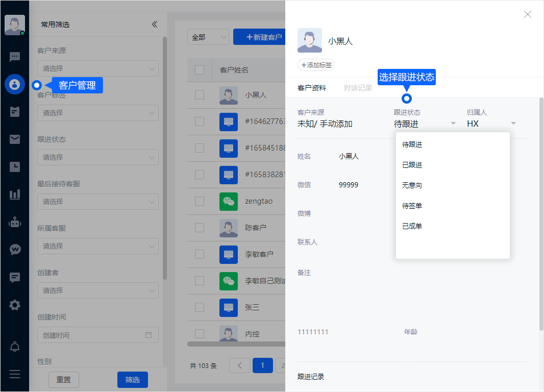The image size is (544, 392).
Task: Tick the checkbox for zengtao row
Action: 200,201
